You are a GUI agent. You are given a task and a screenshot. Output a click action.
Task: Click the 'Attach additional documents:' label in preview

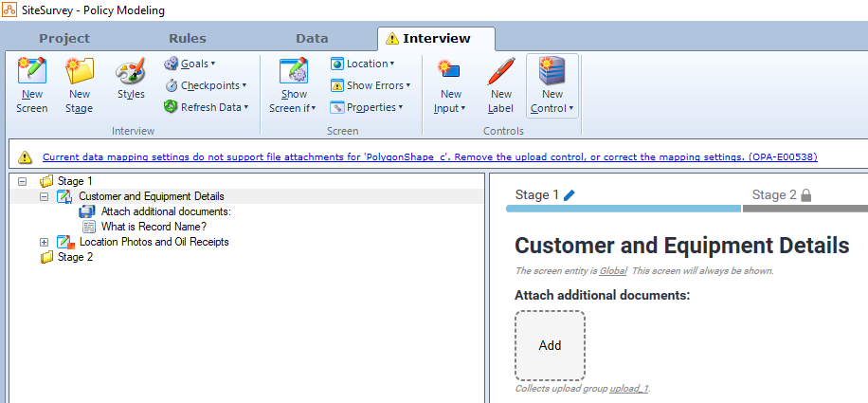(x=603, y=295)
